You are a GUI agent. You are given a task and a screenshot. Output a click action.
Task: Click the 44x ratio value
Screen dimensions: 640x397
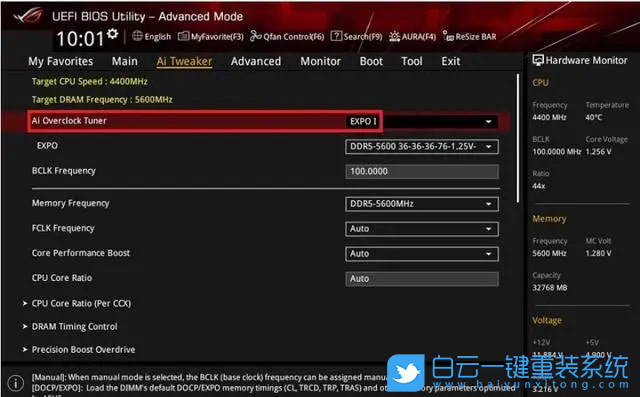pyautogui.click(x=539, y=186)
